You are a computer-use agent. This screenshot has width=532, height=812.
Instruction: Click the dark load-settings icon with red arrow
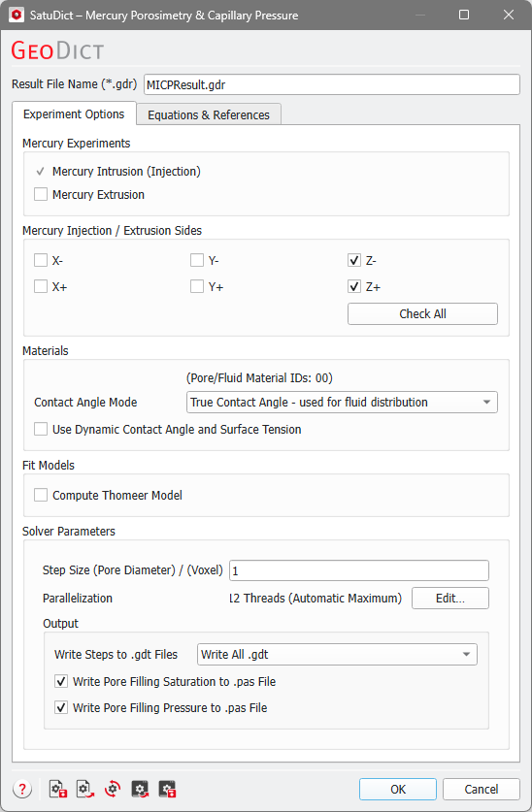(x=140, y=790)
